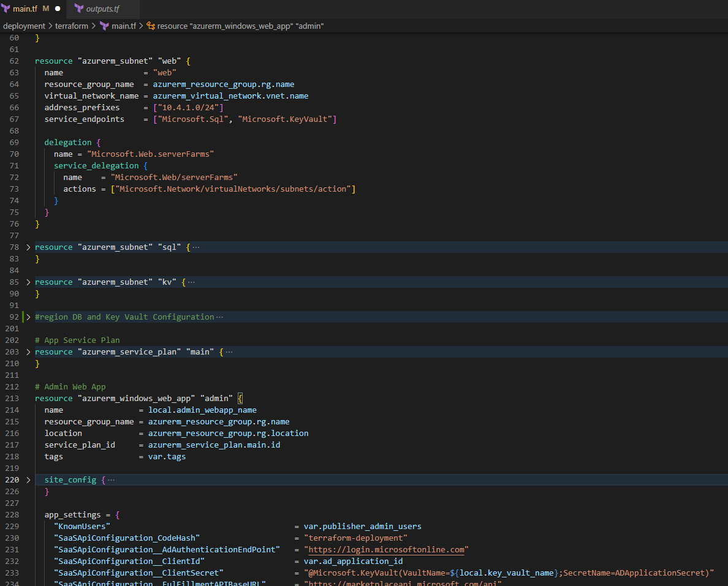Click opening brace of azurerm_windows_web_app admin
The image size is (728, 586).
point(240,398)
